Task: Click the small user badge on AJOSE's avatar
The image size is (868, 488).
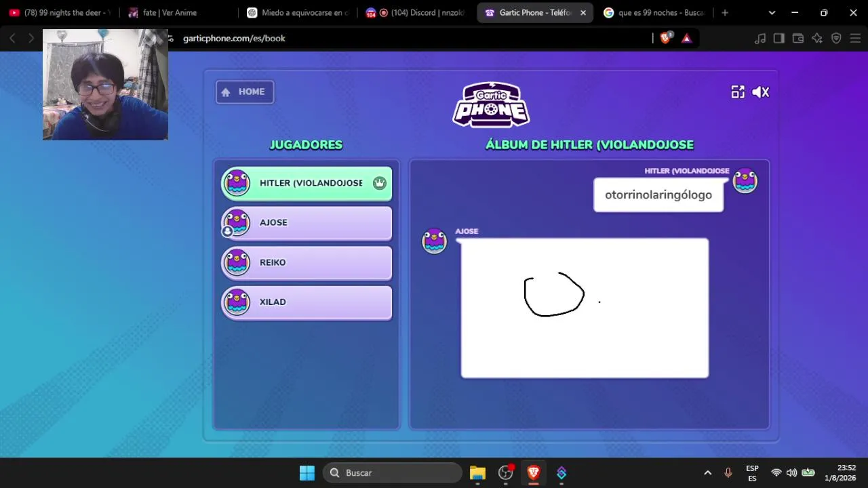Action: [228, 231]
